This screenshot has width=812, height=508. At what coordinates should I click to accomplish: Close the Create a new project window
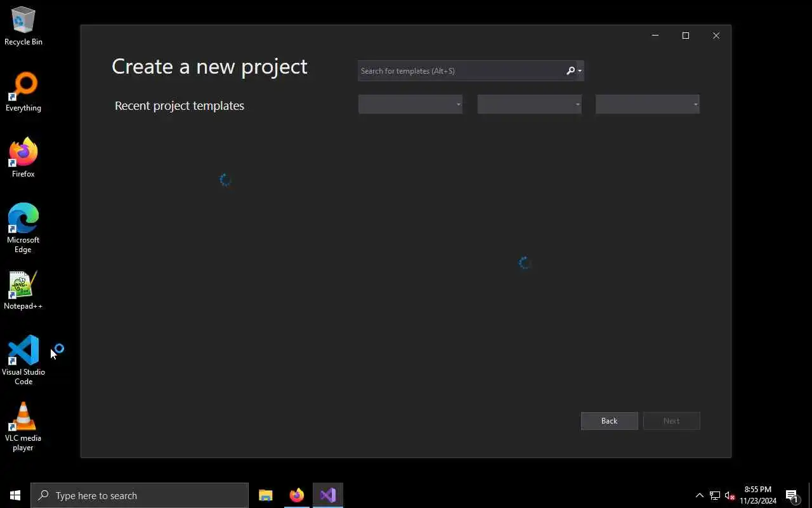716,36
